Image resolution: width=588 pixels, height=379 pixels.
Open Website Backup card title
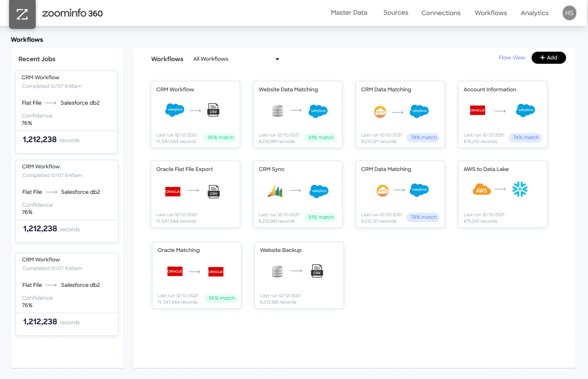click(x=281, y=250)
